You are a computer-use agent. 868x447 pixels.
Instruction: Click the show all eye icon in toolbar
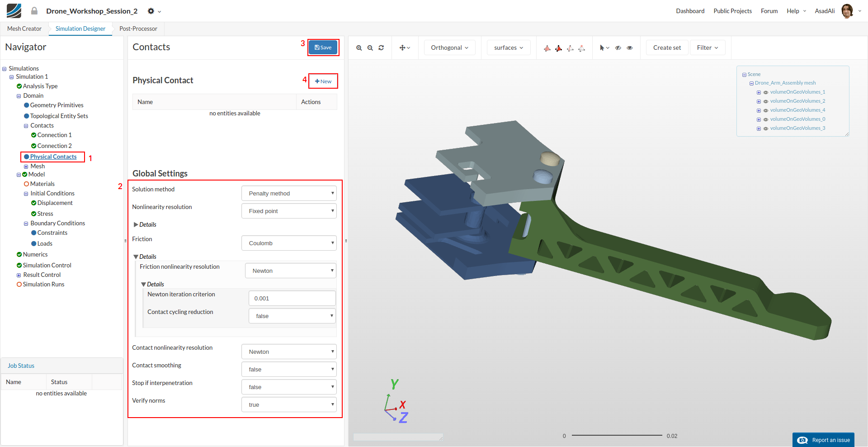(x=629, y=48)
